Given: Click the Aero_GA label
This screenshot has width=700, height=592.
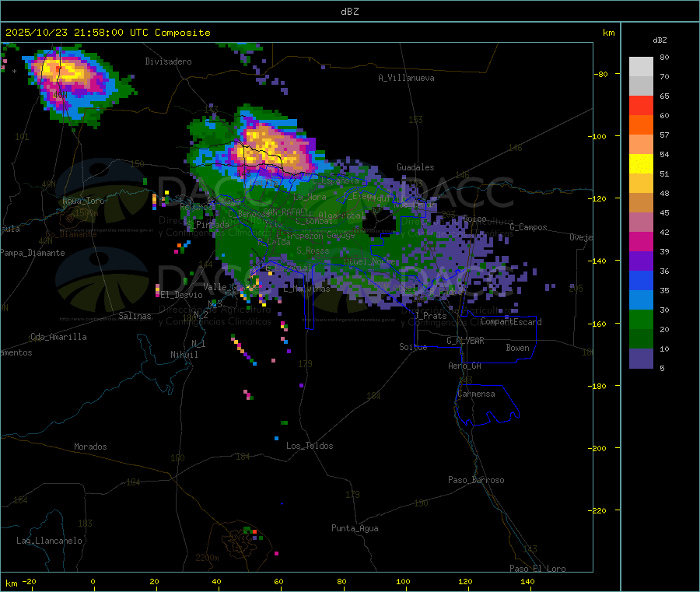Looking at the screenshot, I should (465, 366).
